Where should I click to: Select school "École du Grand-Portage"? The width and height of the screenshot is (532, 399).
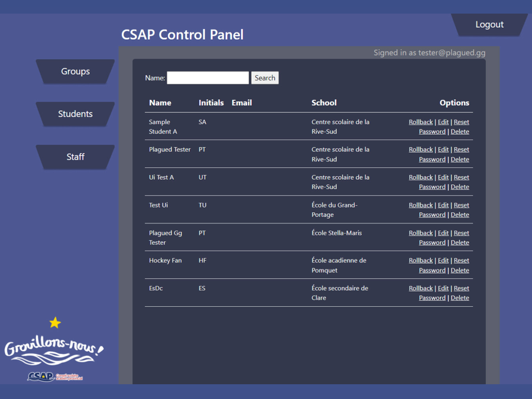click(334, 210)
